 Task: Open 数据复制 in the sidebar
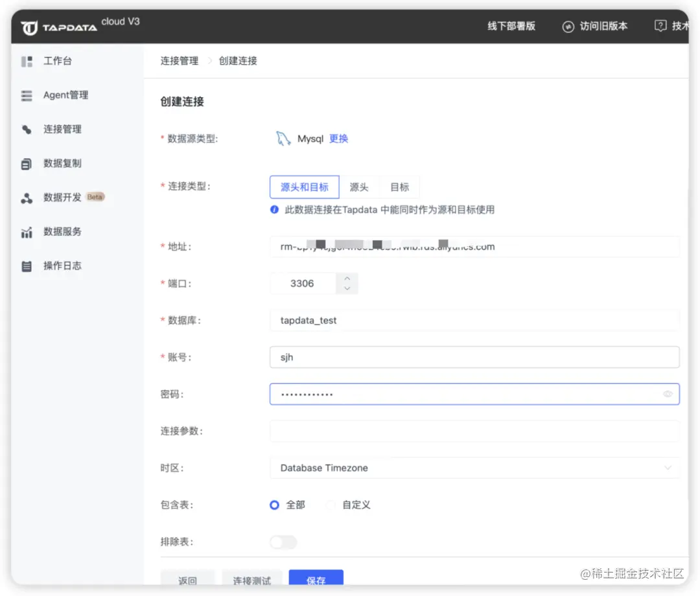(62, 163)
